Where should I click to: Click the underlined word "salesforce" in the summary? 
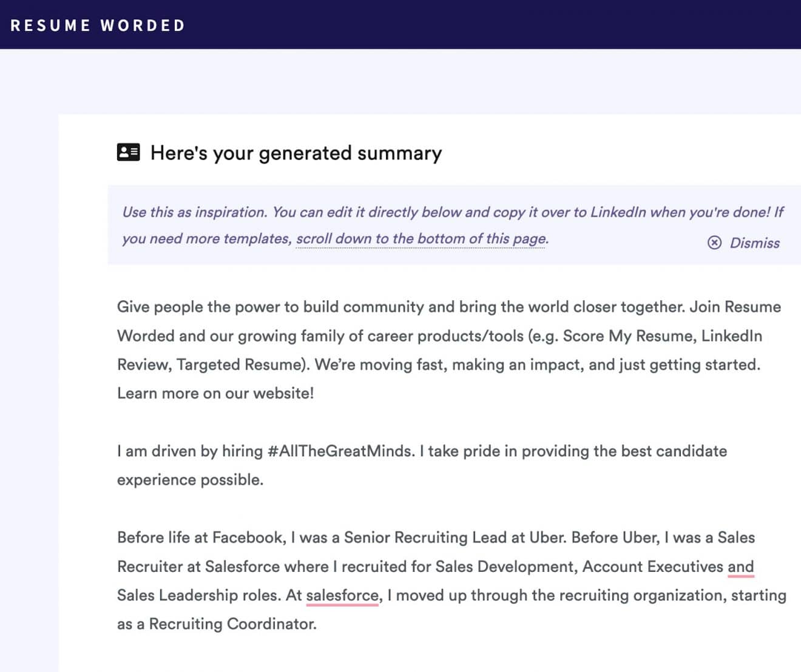tap(342, 596)
